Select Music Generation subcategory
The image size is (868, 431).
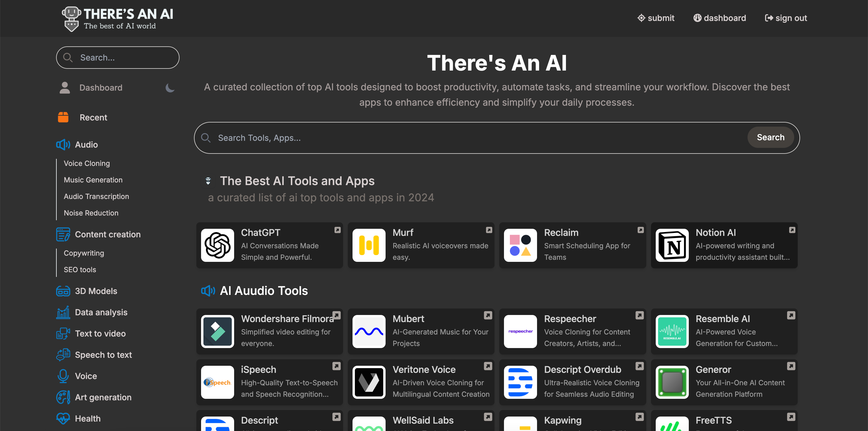click(x=93, y=180)
